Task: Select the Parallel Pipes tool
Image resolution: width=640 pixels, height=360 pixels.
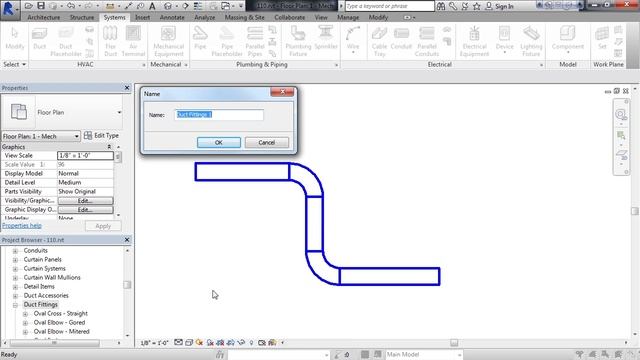Action: (x=255, y=41)
